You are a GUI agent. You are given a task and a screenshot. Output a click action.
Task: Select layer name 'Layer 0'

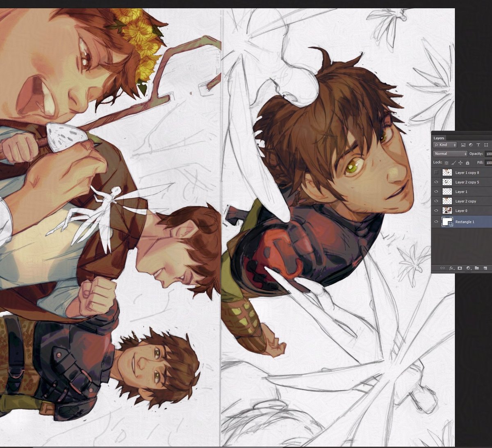coord(461,210)
